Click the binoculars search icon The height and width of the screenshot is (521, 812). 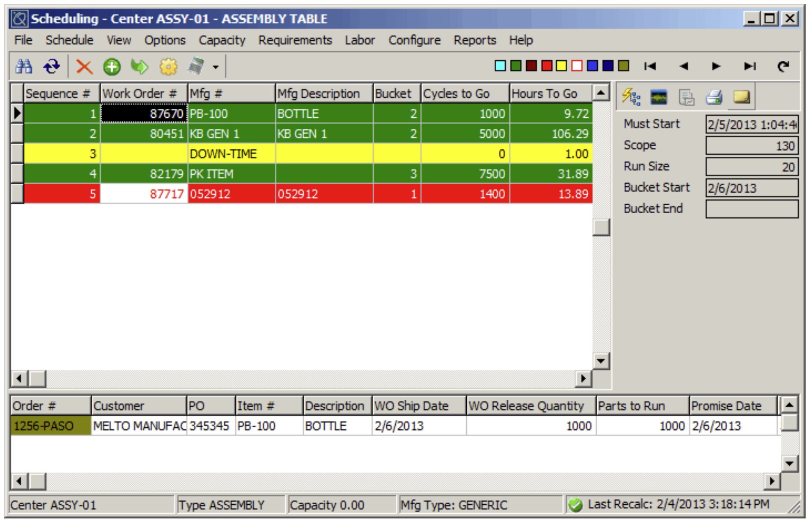(x=24, y=66)
